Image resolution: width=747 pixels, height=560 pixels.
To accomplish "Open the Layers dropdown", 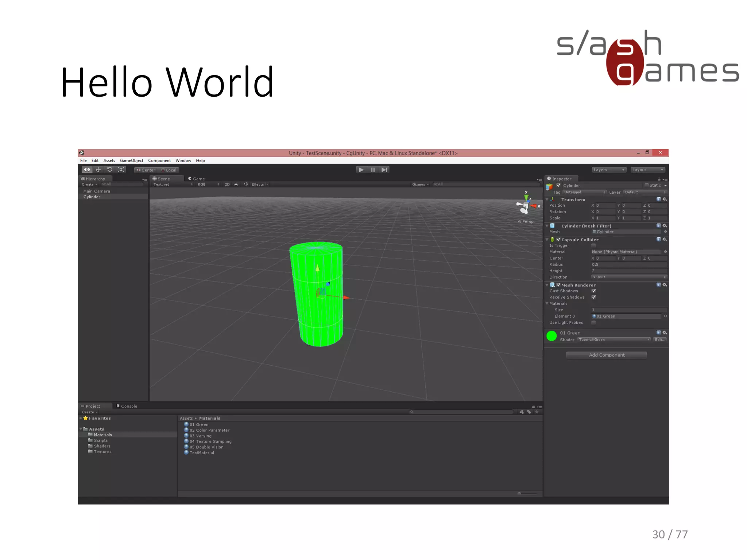I will tap(609, 170).
